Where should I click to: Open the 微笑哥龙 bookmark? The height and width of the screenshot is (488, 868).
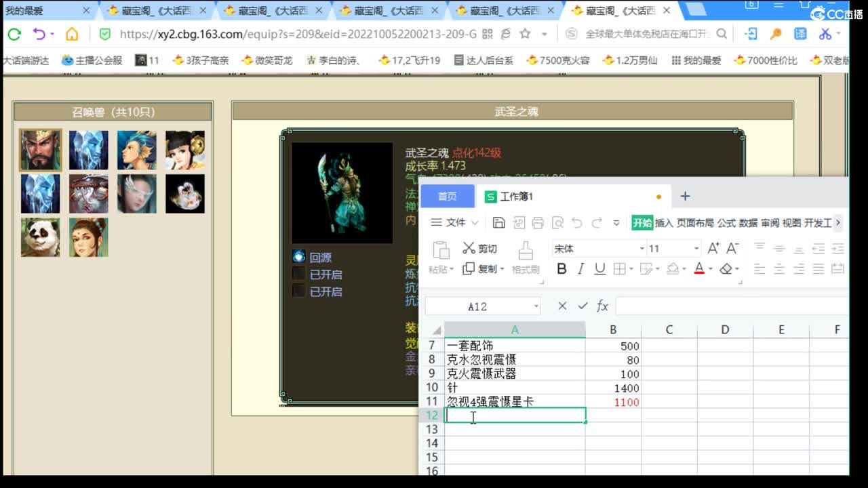click(x=267, y=60)
